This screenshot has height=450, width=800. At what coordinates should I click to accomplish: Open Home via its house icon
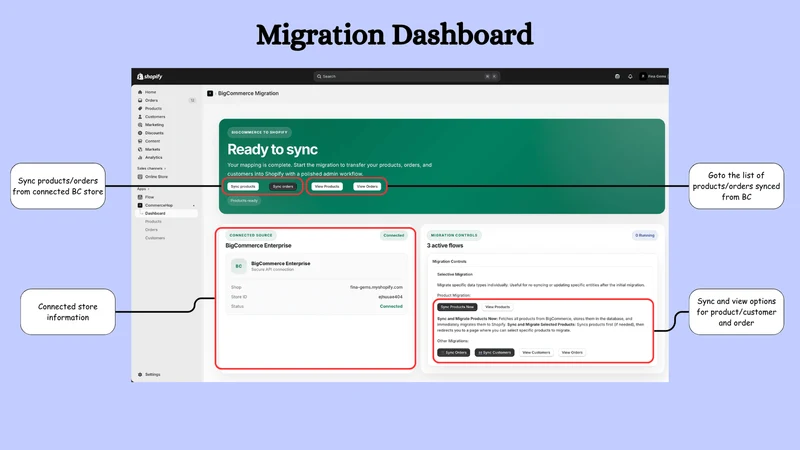(x=140, y=92)
